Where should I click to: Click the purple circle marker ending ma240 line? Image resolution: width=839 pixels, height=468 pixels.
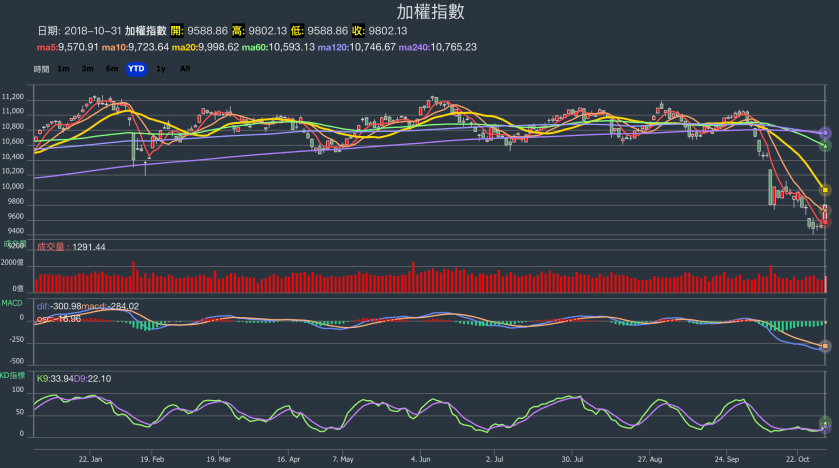point(825,132)
